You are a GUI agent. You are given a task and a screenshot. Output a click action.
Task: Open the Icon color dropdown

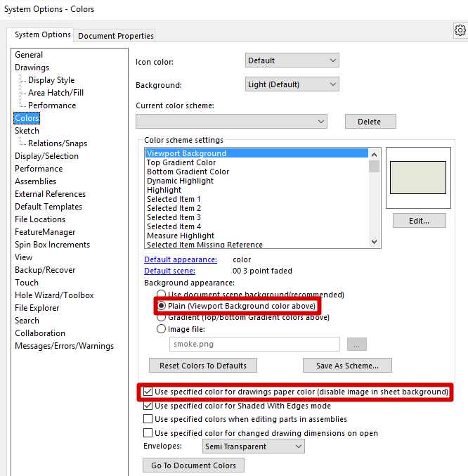292,60
